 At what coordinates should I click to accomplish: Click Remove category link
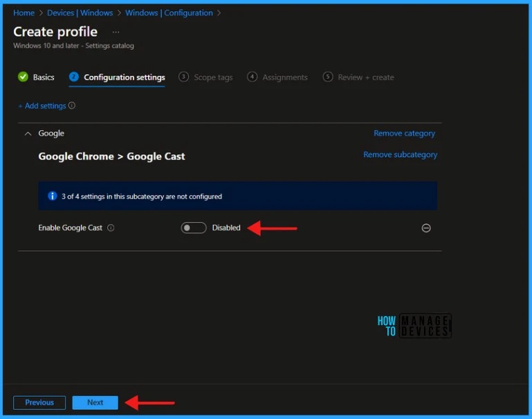[x=404, y=133]
